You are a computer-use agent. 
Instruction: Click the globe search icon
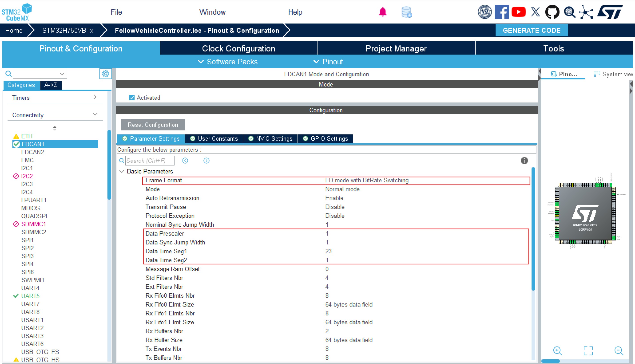[x=569, y=12]
